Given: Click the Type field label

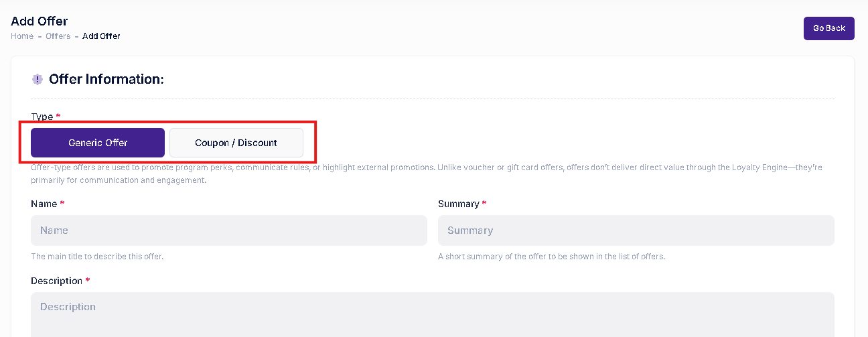Looking at the screenshot, I should (x=42, y=117).
